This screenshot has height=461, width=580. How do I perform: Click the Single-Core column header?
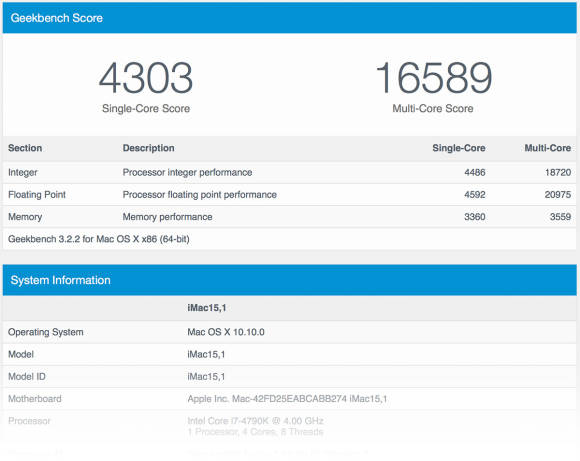pyautogui.click(x=459, y=148)
